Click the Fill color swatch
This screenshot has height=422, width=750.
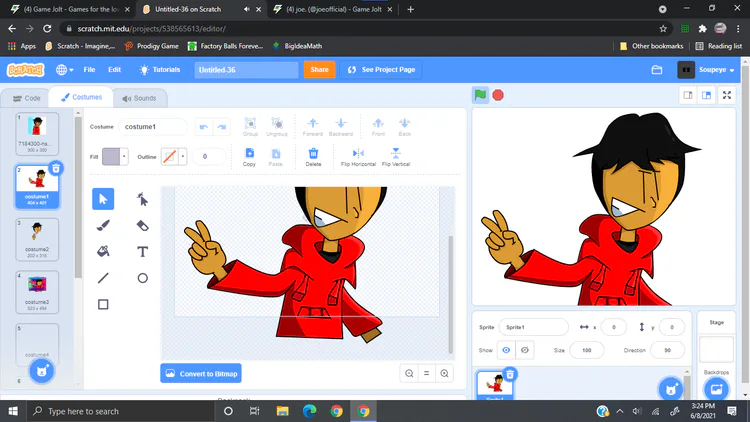point(111,156)
